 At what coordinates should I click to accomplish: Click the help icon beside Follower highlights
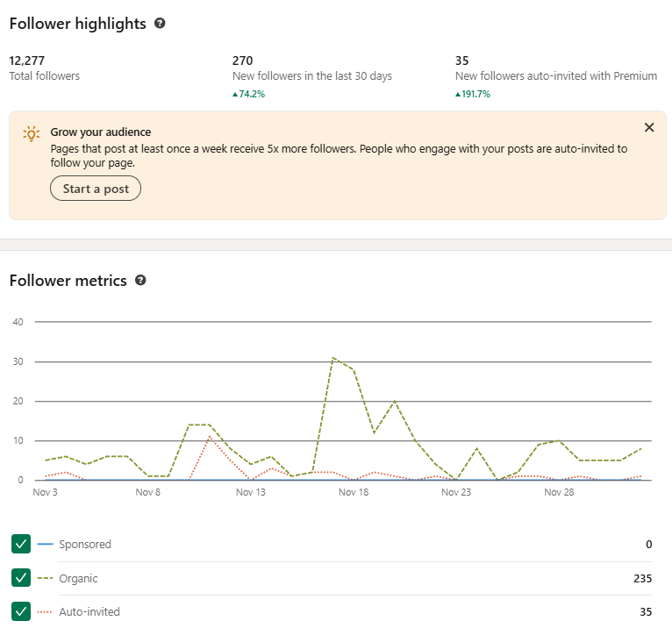[x=160, y=24]
